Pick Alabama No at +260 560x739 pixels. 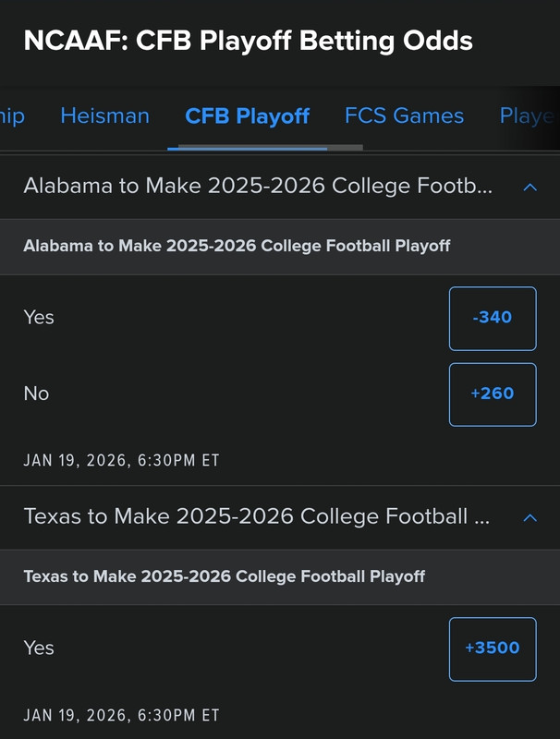(x=492, y=394)
